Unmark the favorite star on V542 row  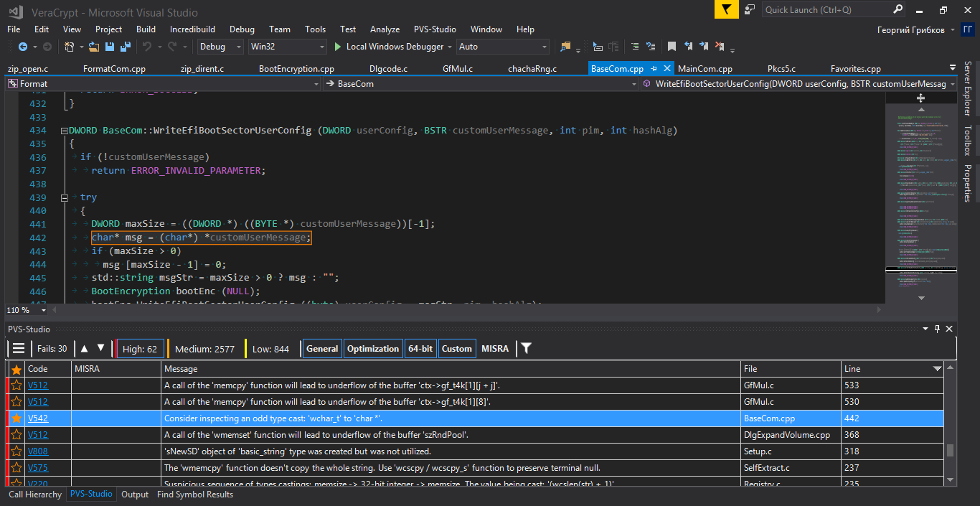click(16, 418)
